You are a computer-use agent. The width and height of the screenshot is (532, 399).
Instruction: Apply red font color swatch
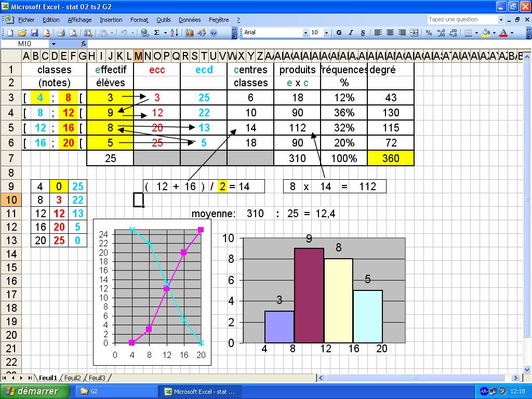pyautogui.click(x=504, y=33)
